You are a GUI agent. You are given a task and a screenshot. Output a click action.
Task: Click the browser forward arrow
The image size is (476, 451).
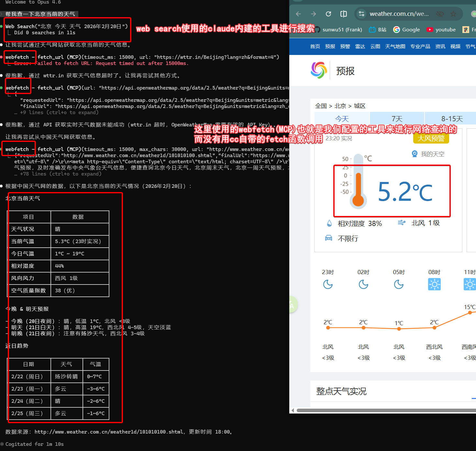tap(313, 14)
